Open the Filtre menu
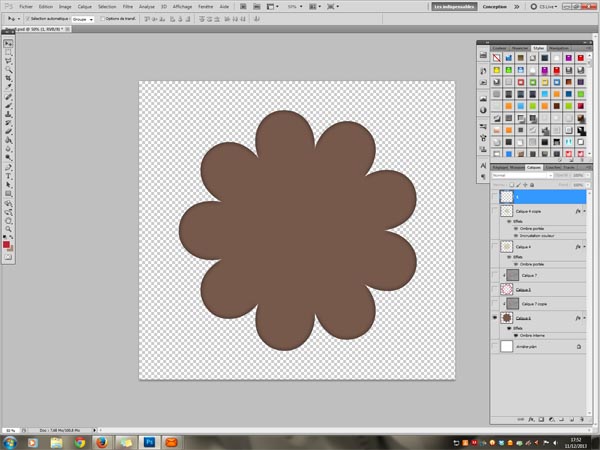The height and width of the screenshot is (450, 600). pos(128,7)
